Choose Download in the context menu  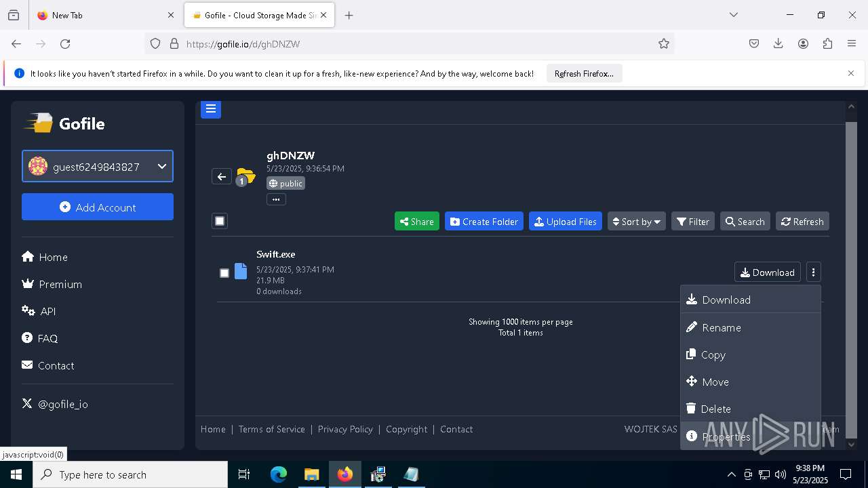click(751, 300)
